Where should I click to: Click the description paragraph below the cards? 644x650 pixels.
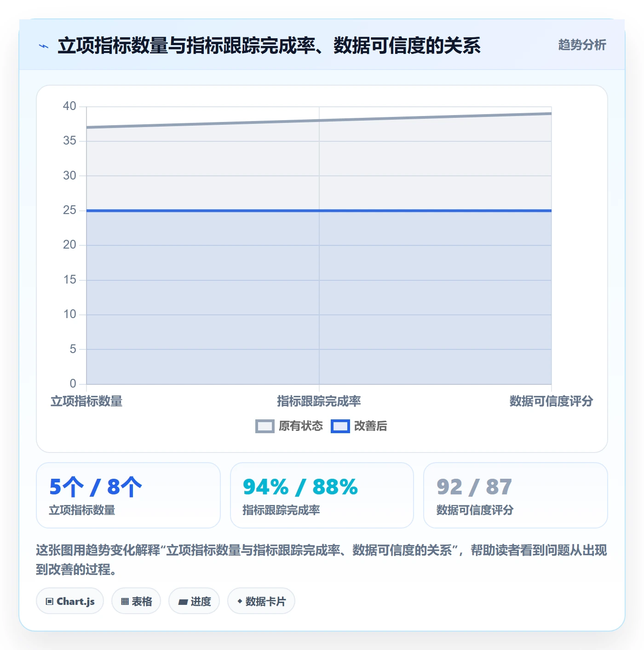(x=322, y=560)
